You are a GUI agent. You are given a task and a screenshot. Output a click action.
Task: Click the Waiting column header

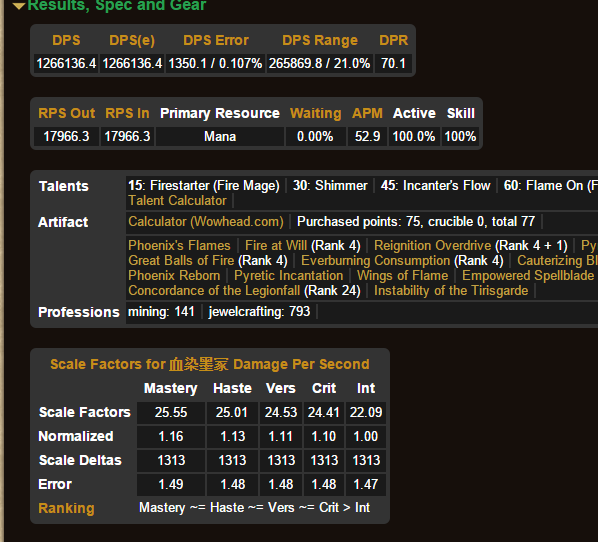coord(315,113)
